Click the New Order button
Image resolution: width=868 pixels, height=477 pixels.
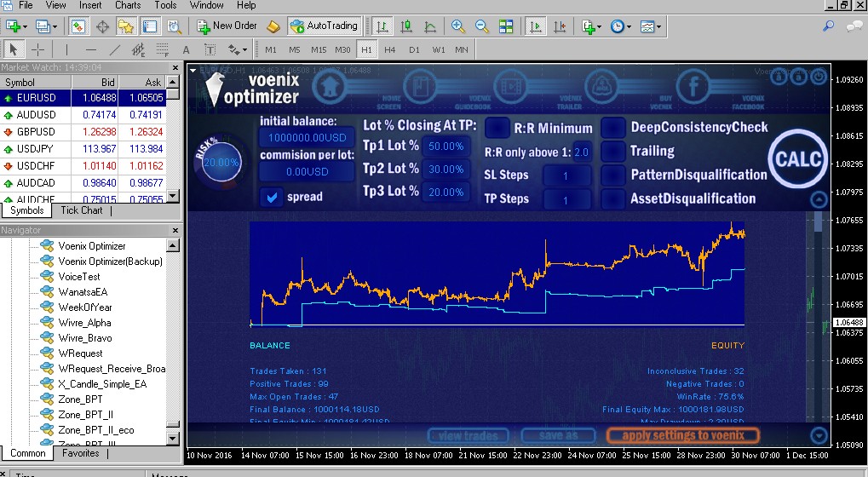click(227, 26)
